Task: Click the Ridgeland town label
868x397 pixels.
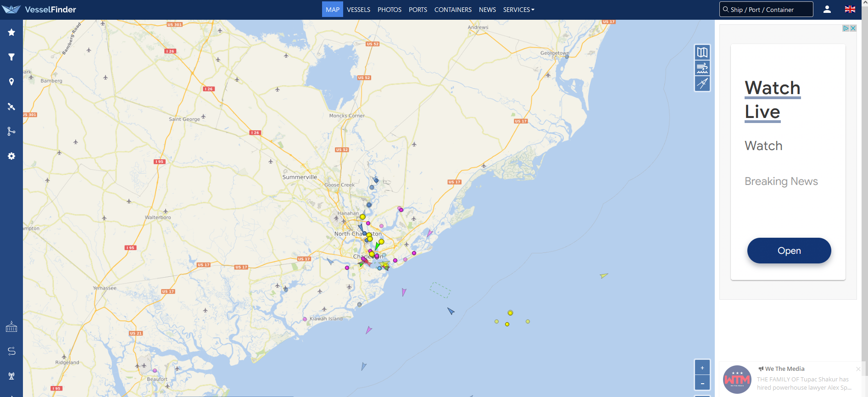Action: (67, 363)
